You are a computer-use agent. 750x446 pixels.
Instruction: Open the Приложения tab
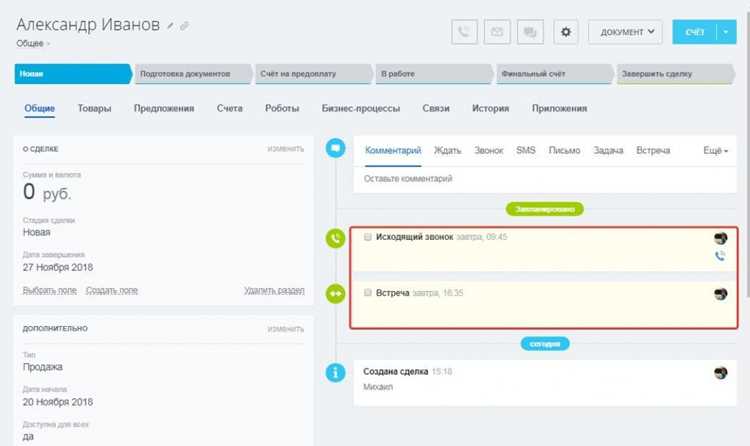tap(559, 109)
